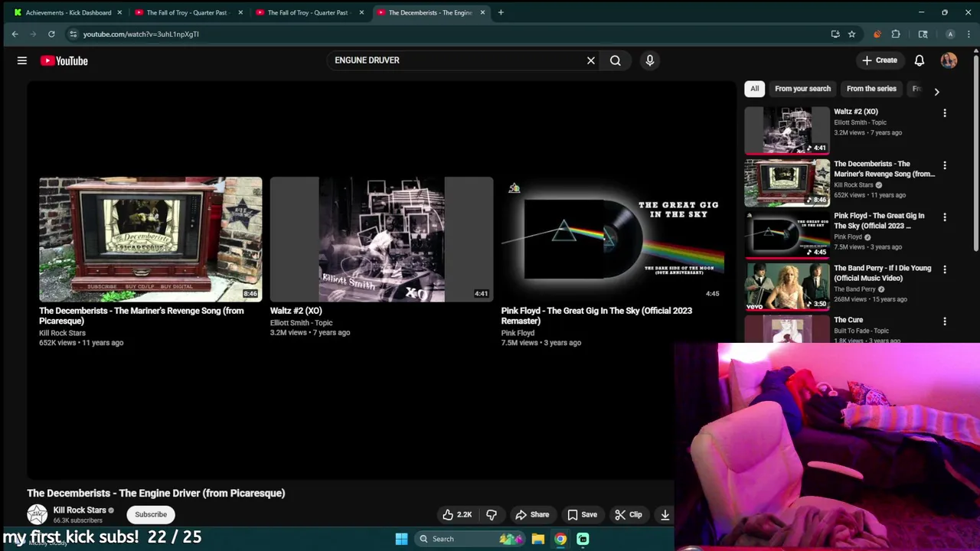
Task: Select the From your search chip
Action: pyautogui.click(x=802, y=89)
